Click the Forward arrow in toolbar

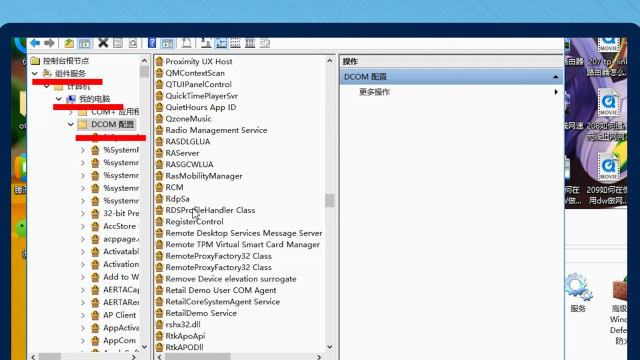(x=49, y=43)
